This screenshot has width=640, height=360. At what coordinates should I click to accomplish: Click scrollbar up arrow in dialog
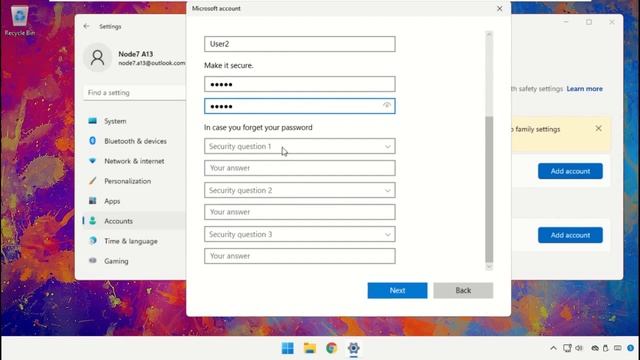489,35
